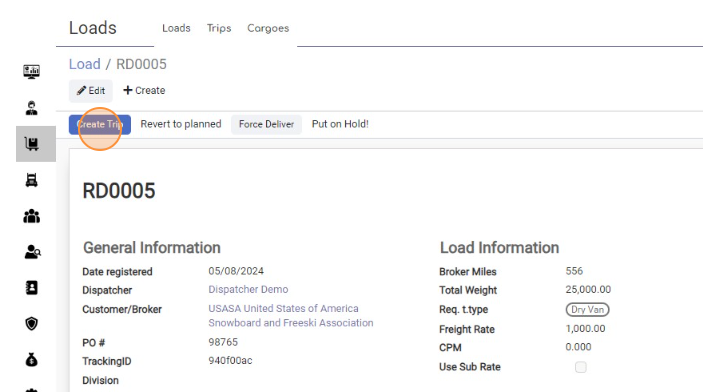This screenshot has height=392, width=716.
Task: Open the contacts address book sidebar icon
Action: (32, 288)
